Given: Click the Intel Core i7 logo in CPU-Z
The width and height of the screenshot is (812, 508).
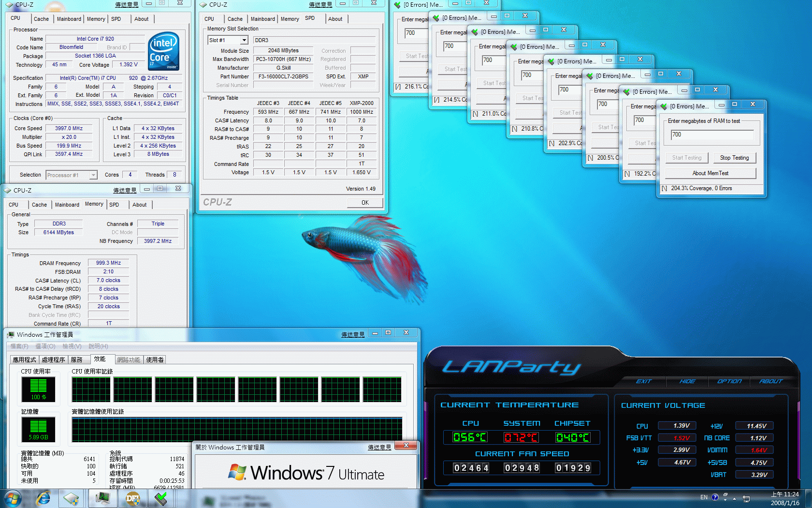Looking at the screenshot, I should (x=164, y=51).
